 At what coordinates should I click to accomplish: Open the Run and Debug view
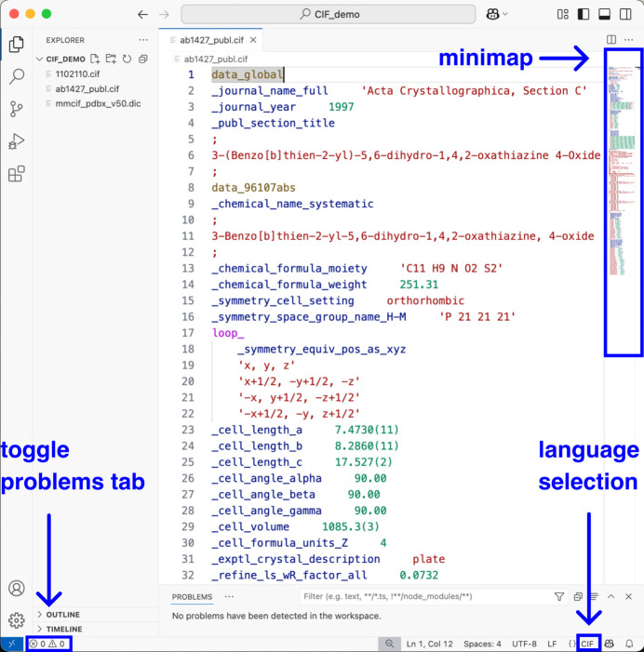point(16,141)
